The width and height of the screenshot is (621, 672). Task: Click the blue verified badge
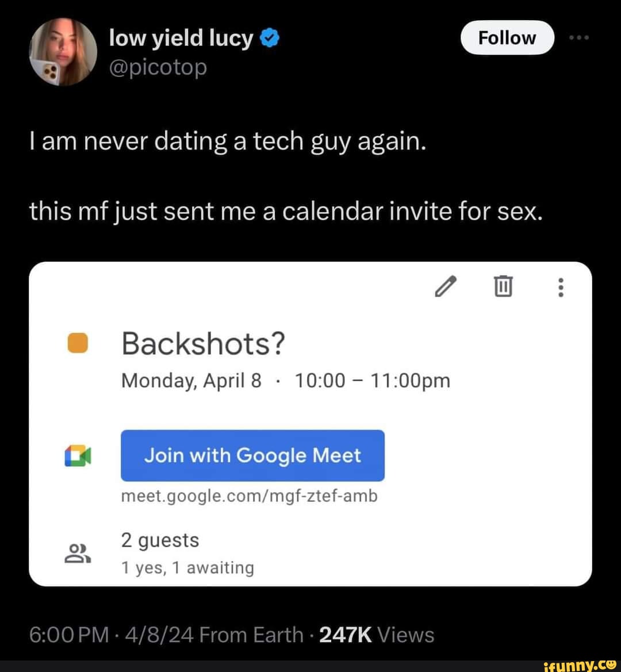pyautogui.click(x=270, y=39)
